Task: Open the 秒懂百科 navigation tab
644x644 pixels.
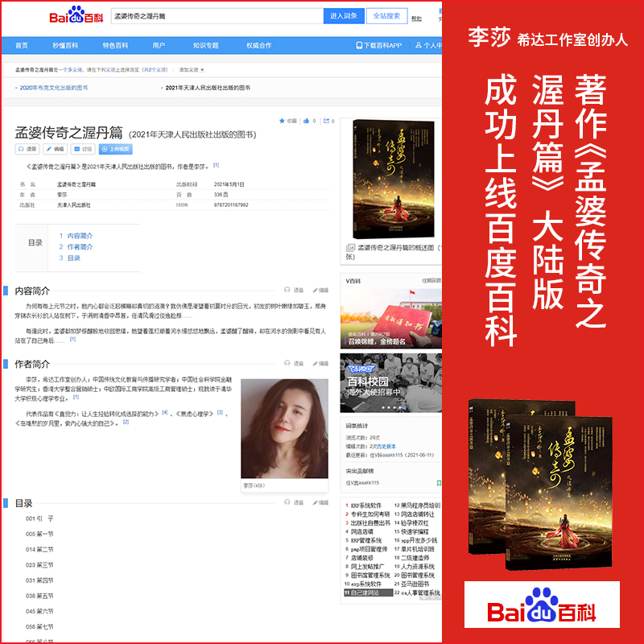Action: pos(65,46)
